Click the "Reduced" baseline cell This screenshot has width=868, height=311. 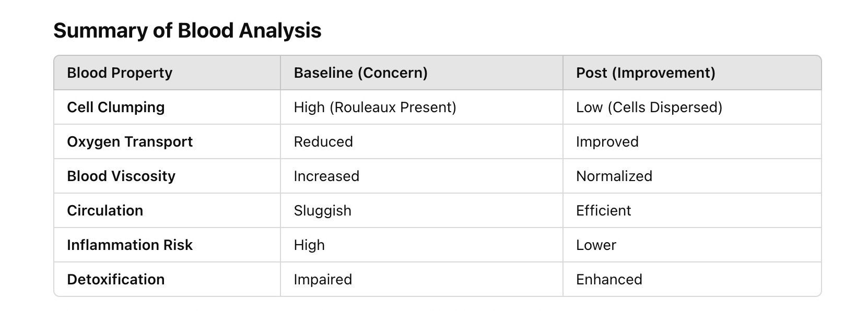click(x=323, y=142)
